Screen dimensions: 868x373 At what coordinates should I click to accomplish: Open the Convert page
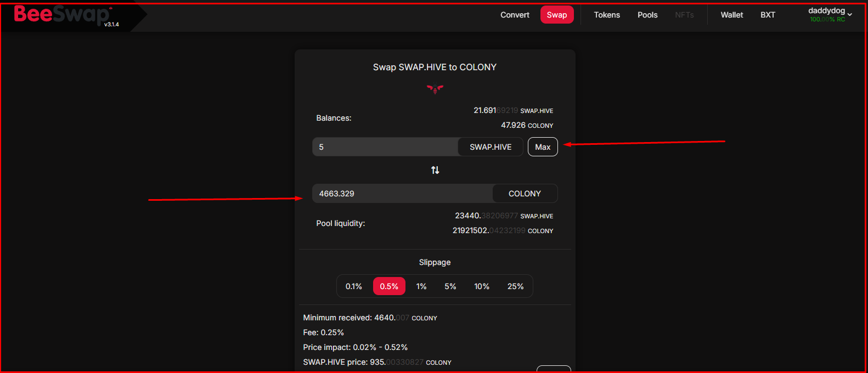click(515, 15)
